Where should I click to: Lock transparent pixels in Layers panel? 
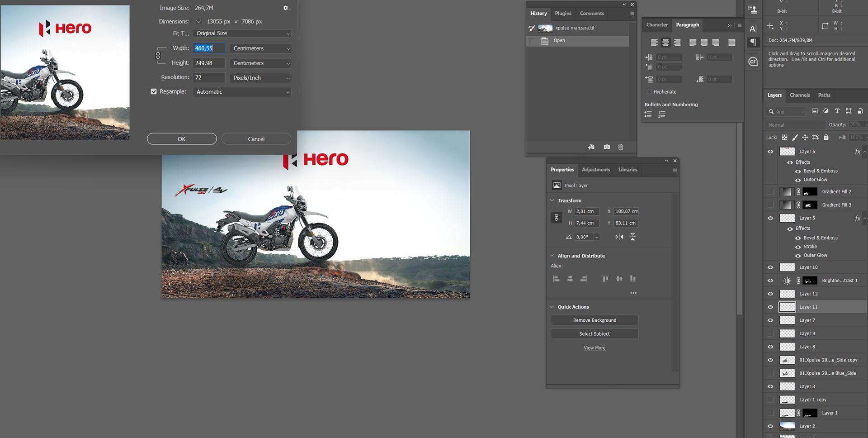tap(784, 137)
